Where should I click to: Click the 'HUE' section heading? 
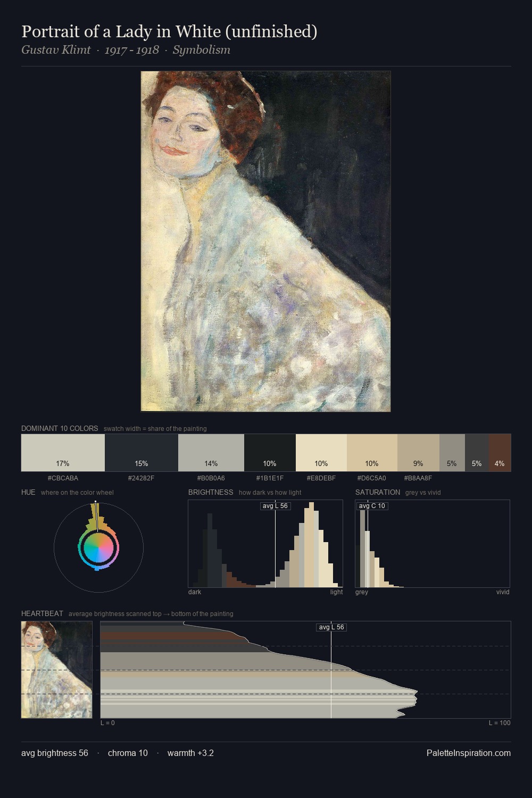pyautogui.click(x=28, y=492)
